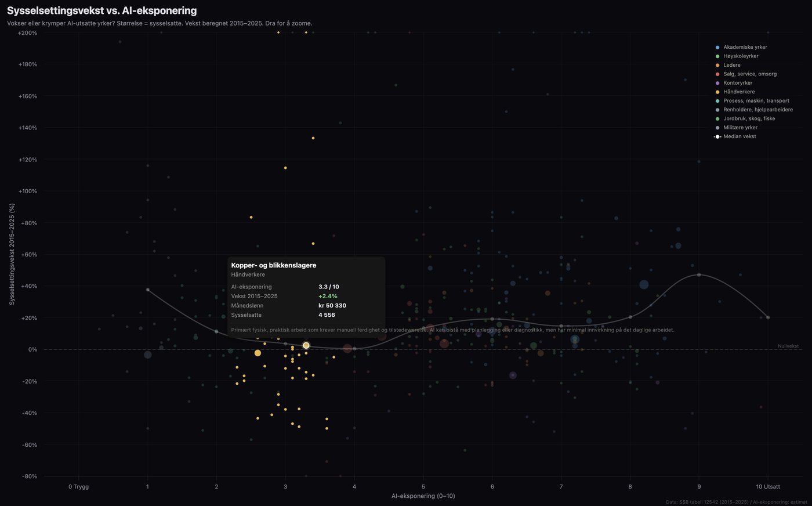Show the Kontoryrker series via the legend
The image size is (812, 506).
pos(734,83)
